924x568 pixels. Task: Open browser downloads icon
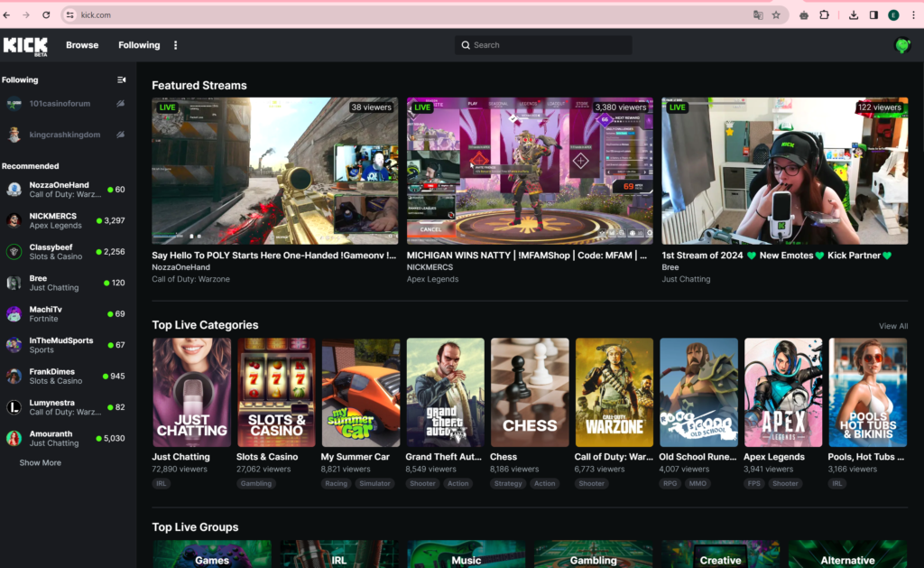854,15
